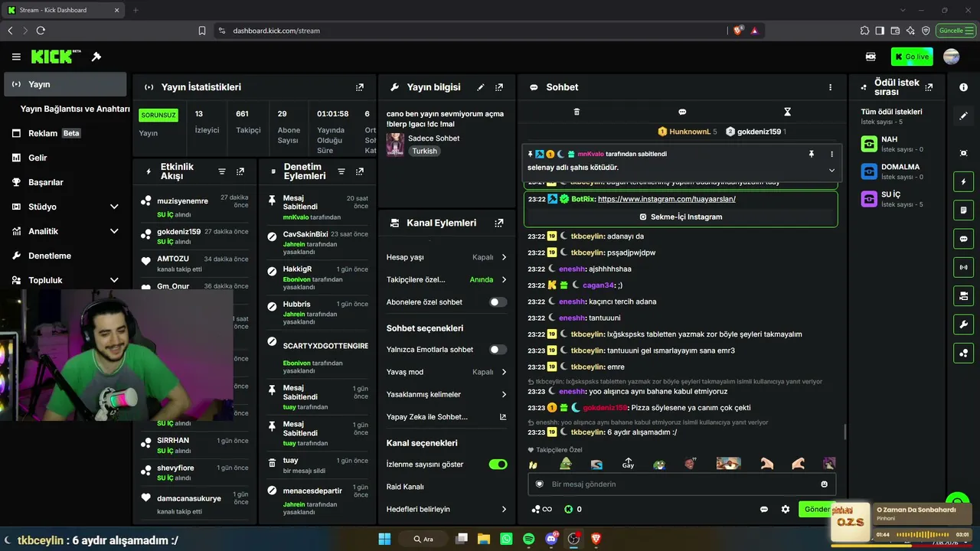
Task: Open the BotRix Instagram link in chat
Action: [667, 199]
